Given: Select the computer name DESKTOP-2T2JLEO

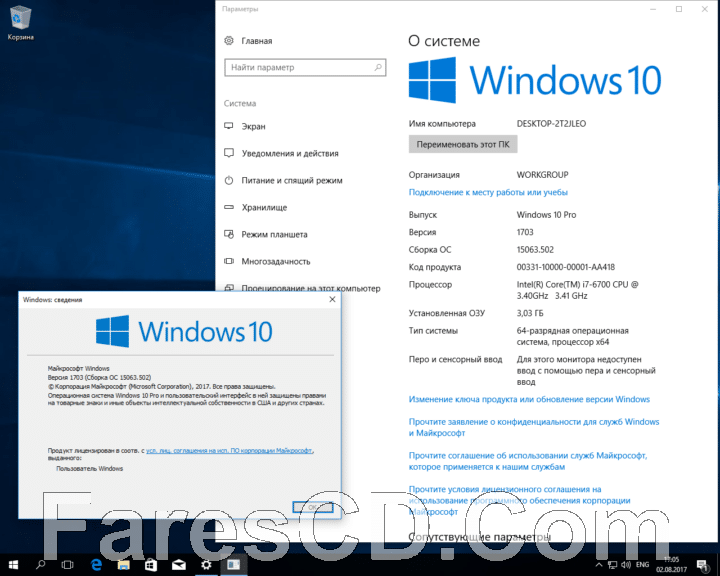Looking at the screenshot, I should [551, 124].
